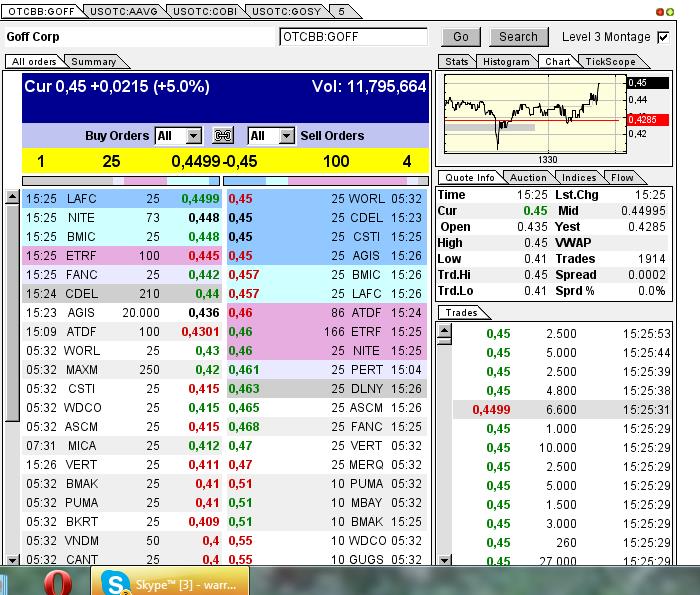Click Trades list scroll up arrow
This screenshot has height=595, width=700.
point(445,330)
